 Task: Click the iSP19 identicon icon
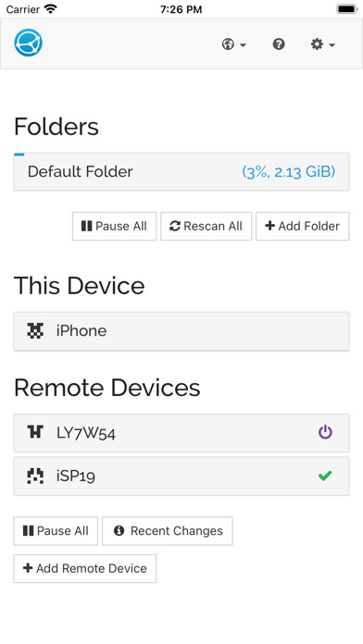click(x=35, y=476)
